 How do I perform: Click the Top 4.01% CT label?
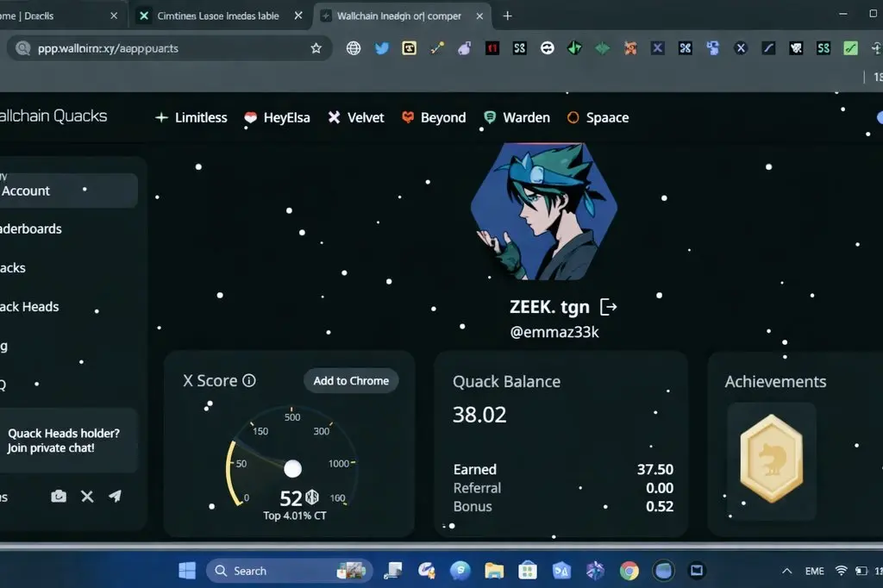tap(295, 516)
